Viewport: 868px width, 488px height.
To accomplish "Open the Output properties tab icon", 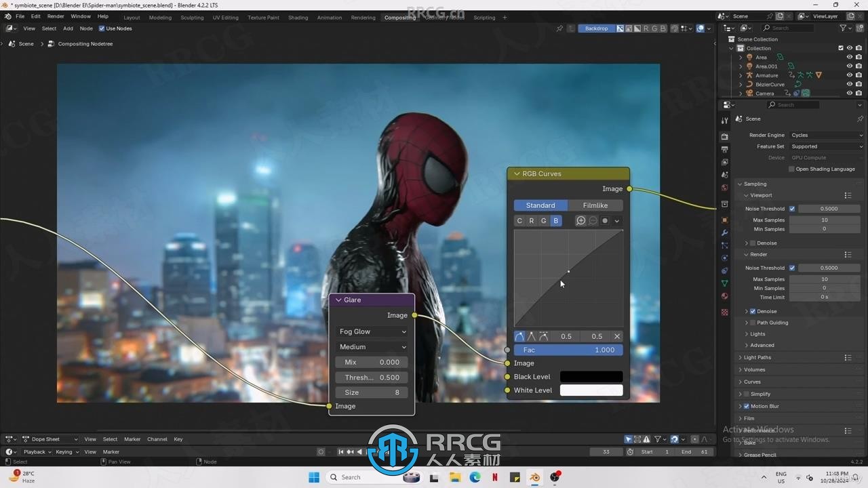I will click(724, 149).
